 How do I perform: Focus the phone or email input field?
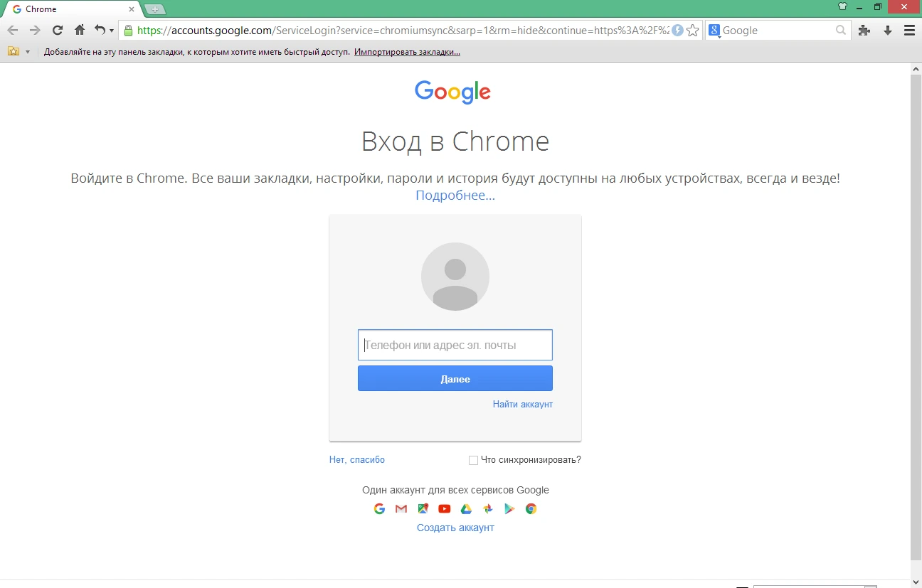tap(455, 345)
